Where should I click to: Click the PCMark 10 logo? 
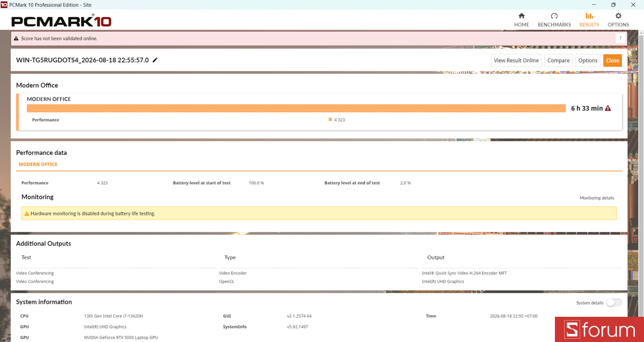pyautogui.click(x=61, y=21)
